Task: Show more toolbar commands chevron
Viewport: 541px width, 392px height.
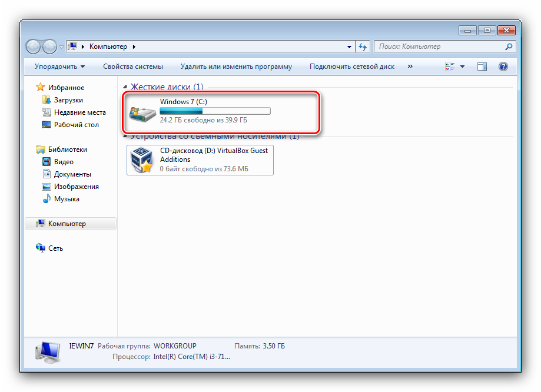Action: 410,67
